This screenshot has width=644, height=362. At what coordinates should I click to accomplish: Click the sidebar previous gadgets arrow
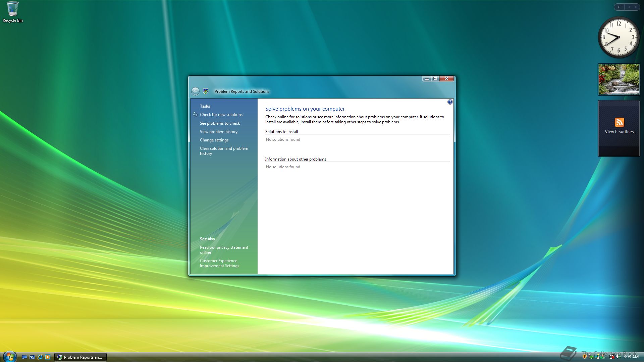tap(629, 7)
